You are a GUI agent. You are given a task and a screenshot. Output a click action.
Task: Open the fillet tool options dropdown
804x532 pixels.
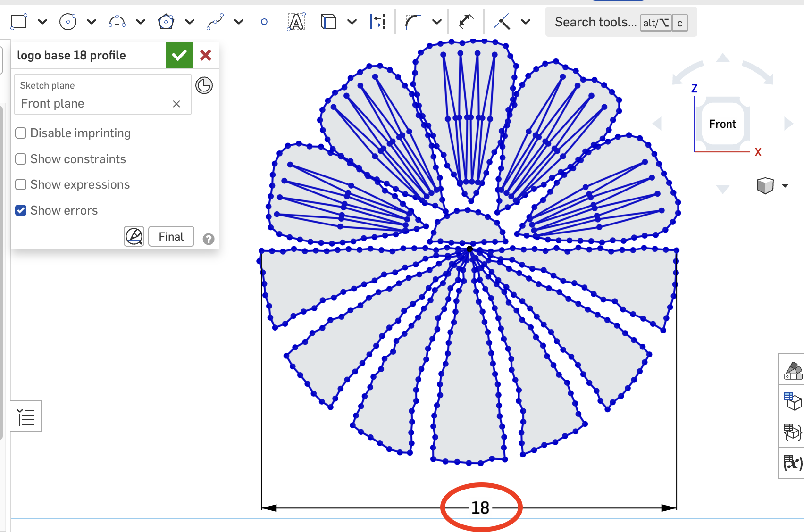coord(437,22)
